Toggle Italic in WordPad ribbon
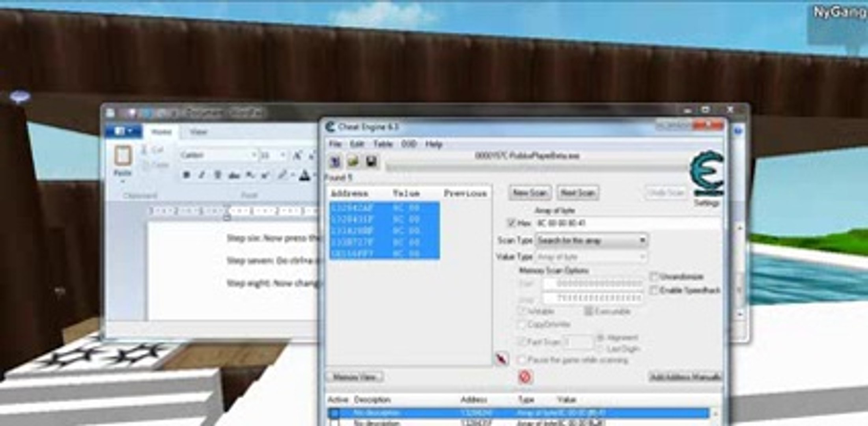The image size is (868, 426). (x=202, y=175)
